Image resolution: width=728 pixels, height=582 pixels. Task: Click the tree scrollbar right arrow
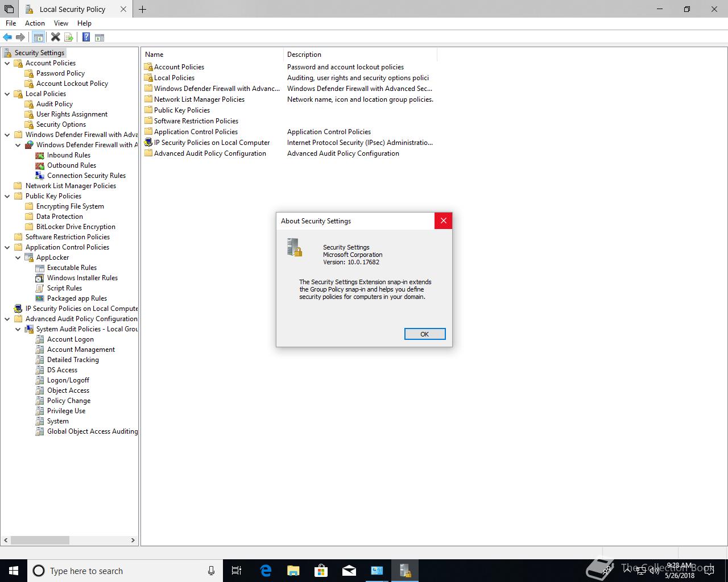tap(133, 540)
